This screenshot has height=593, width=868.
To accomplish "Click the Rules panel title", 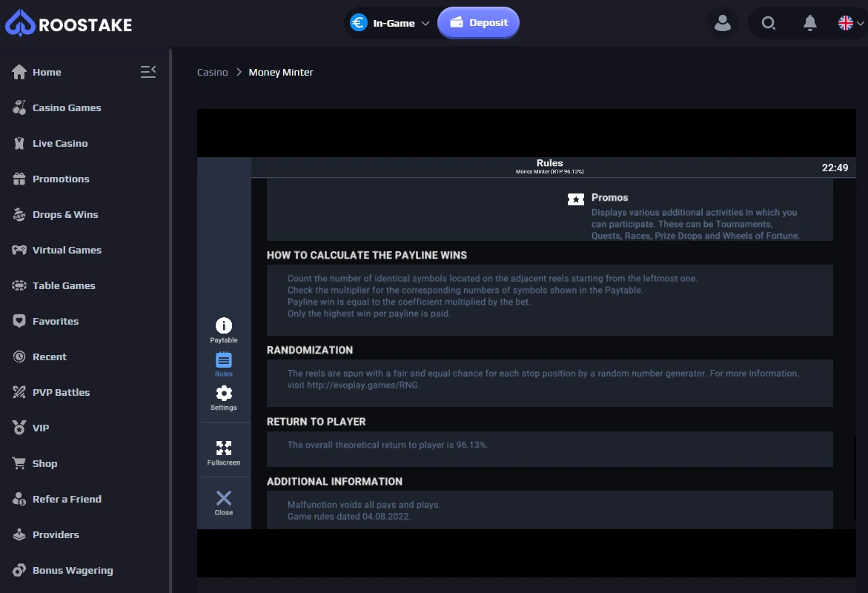I will pyautogui.click(x=550, y=163).
